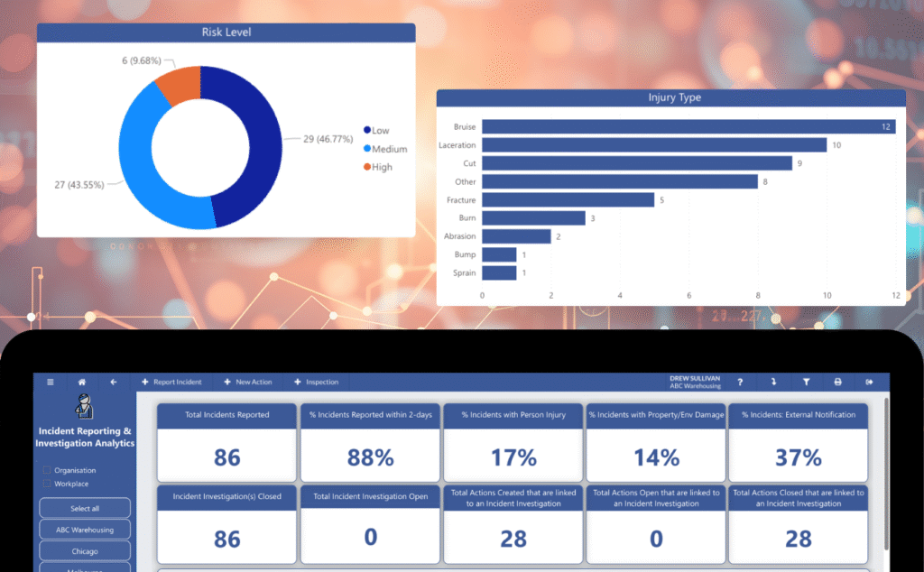Click the sign-out icon on the right

click(871, 382)
